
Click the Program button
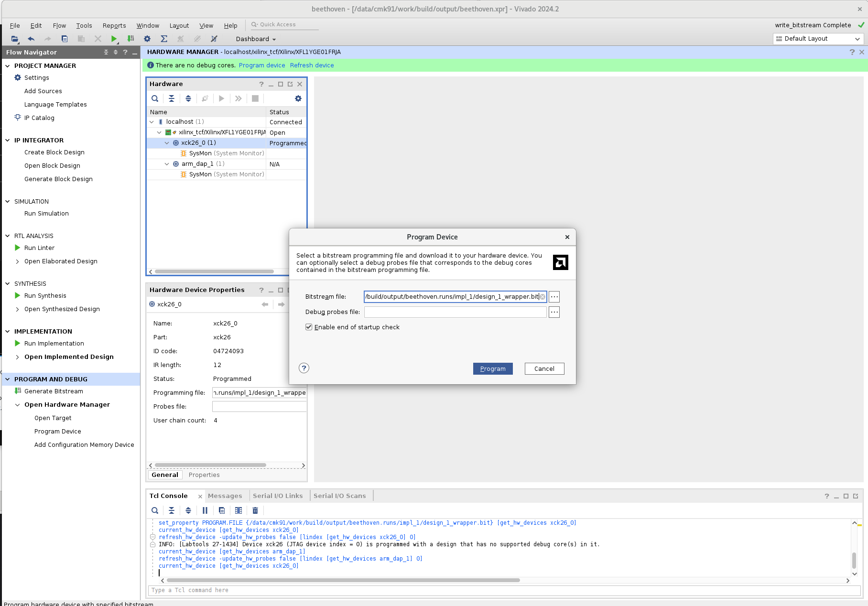493,369
